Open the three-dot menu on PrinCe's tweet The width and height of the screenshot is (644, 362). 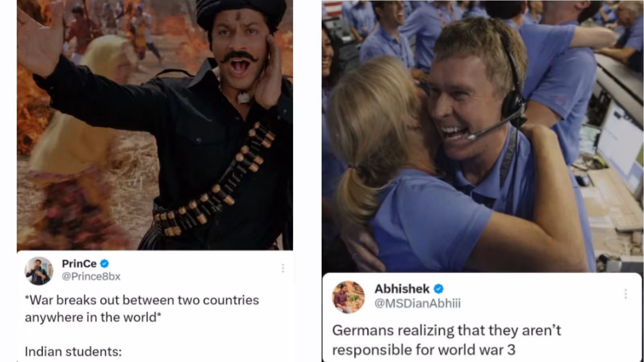coord(283,268)
